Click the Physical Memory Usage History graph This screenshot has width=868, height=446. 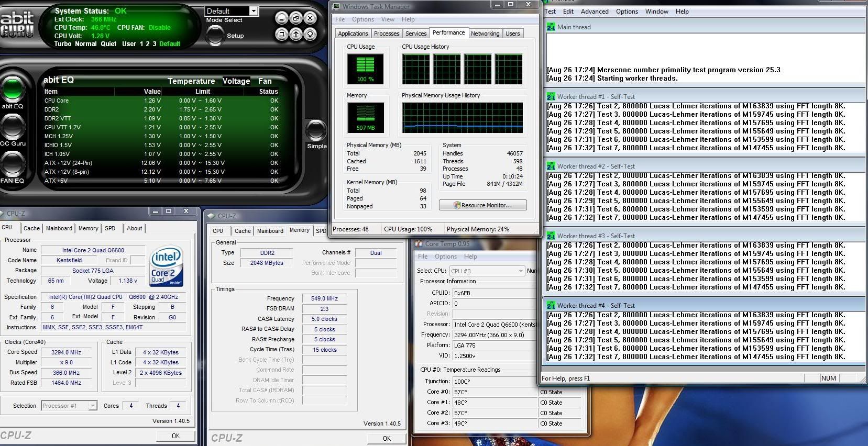(462, 117)
